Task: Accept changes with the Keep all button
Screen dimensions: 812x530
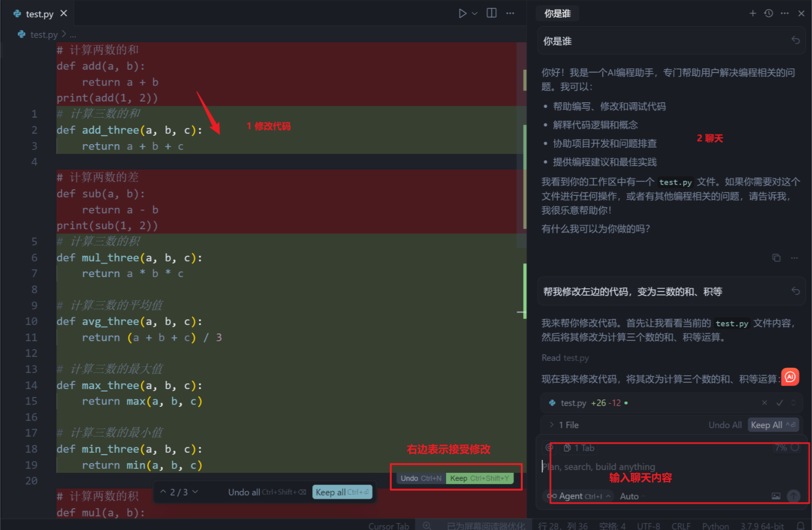Action: pyautogui.click(x=342, y=492)
